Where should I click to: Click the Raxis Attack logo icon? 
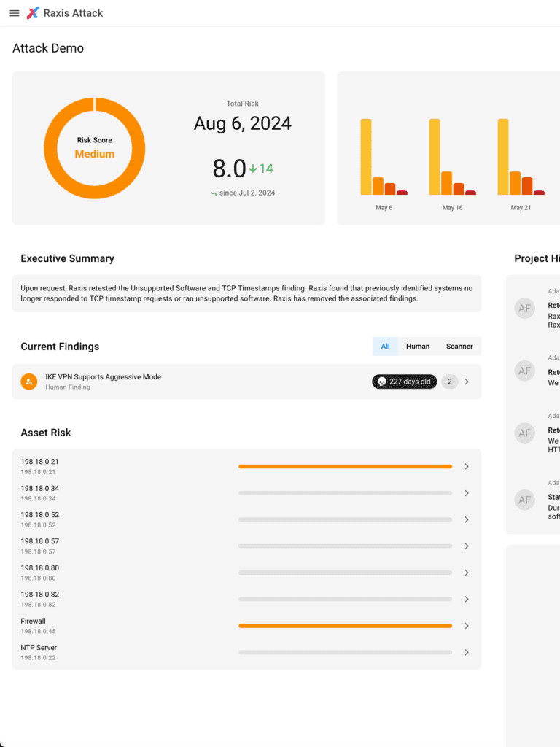coord(33,13)
